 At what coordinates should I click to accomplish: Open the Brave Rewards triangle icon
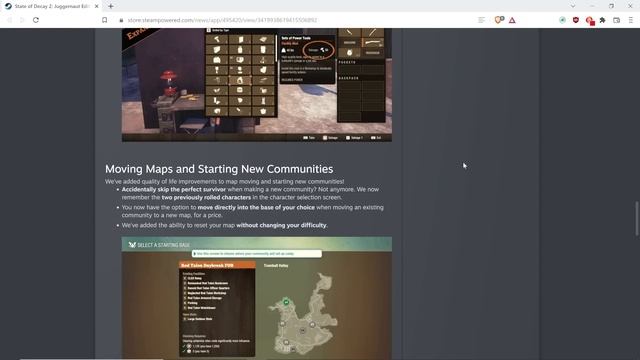click(512, 20)
